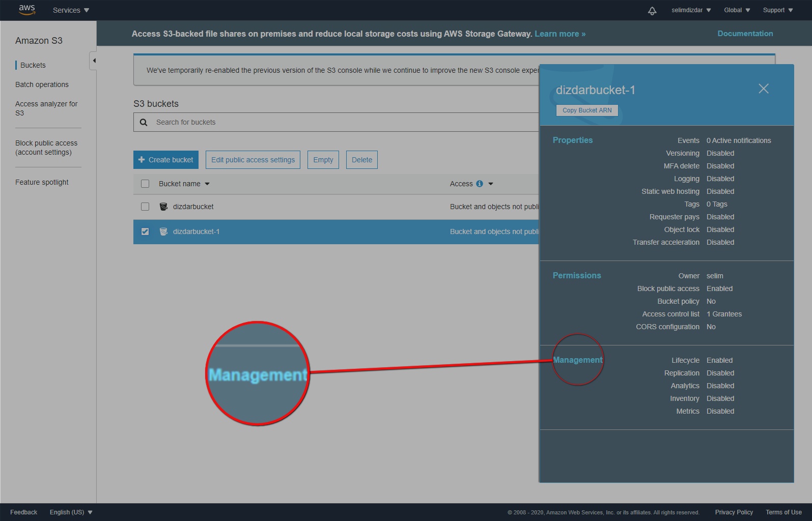Open the English (US) language dropdown

click(x=71, y=512)
